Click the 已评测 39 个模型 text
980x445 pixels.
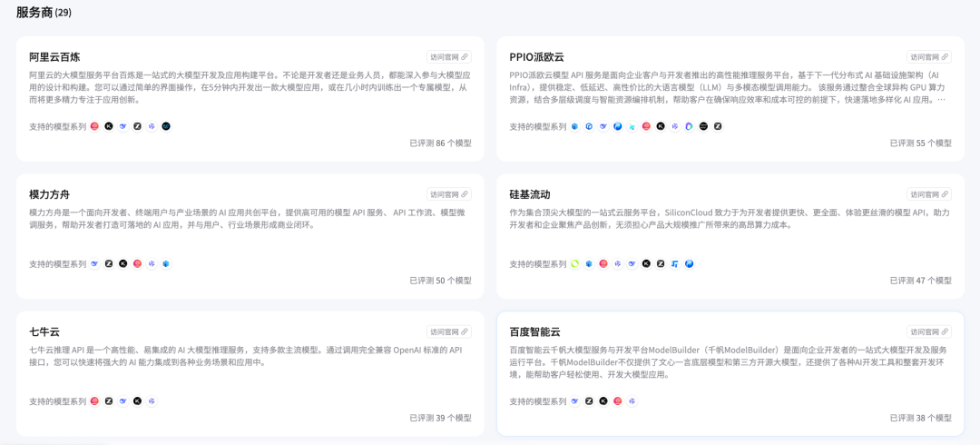point(441,418)
